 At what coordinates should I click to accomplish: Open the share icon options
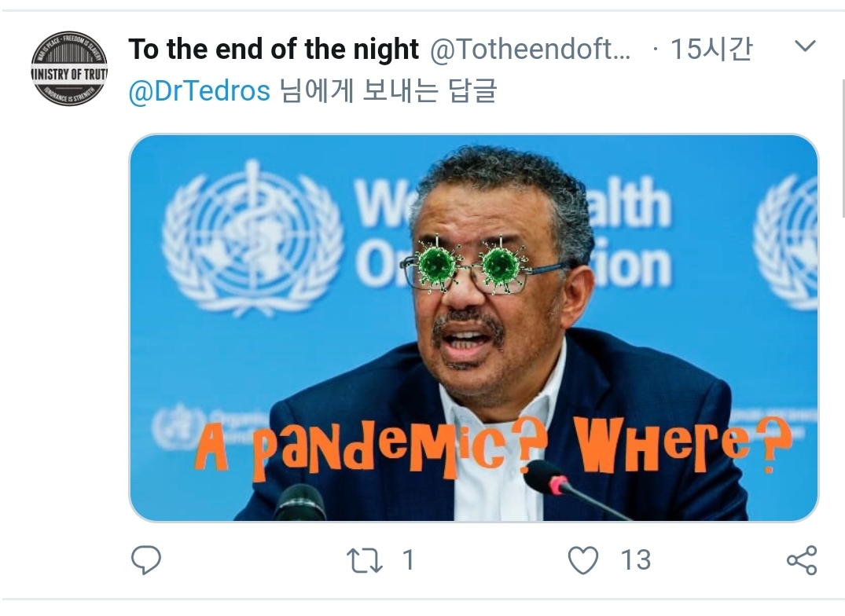tap(802, 560)
